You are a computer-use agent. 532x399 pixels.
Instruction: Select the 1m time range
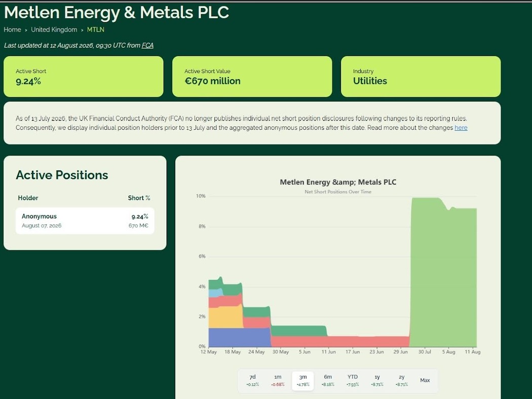278,380
